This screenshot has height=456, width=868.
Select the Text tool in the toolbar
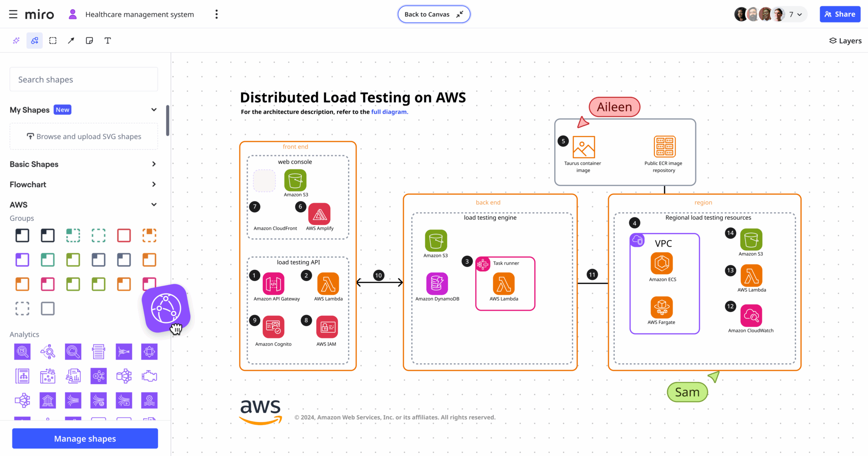[108, 40]
